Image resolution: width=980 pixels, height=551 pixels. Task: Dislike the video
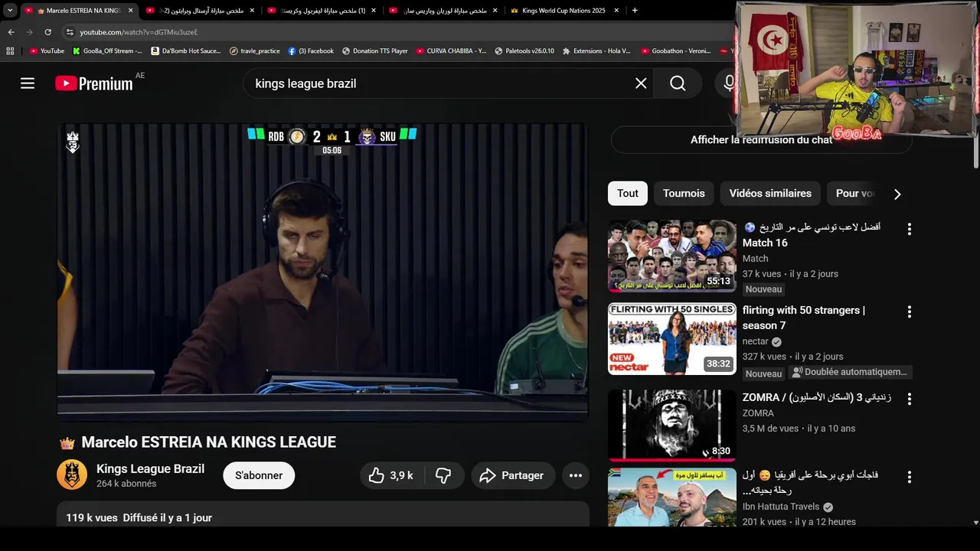pos(443,475)
